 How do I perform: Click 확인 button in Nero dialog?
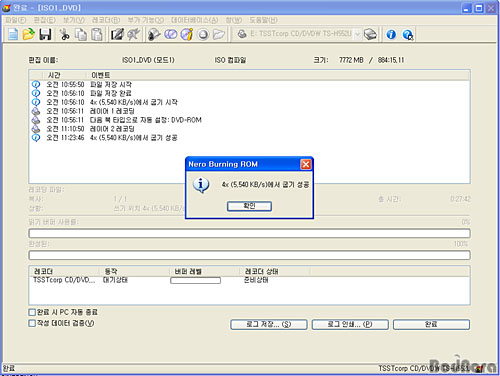pyautogui.click(x=249, y=206)
